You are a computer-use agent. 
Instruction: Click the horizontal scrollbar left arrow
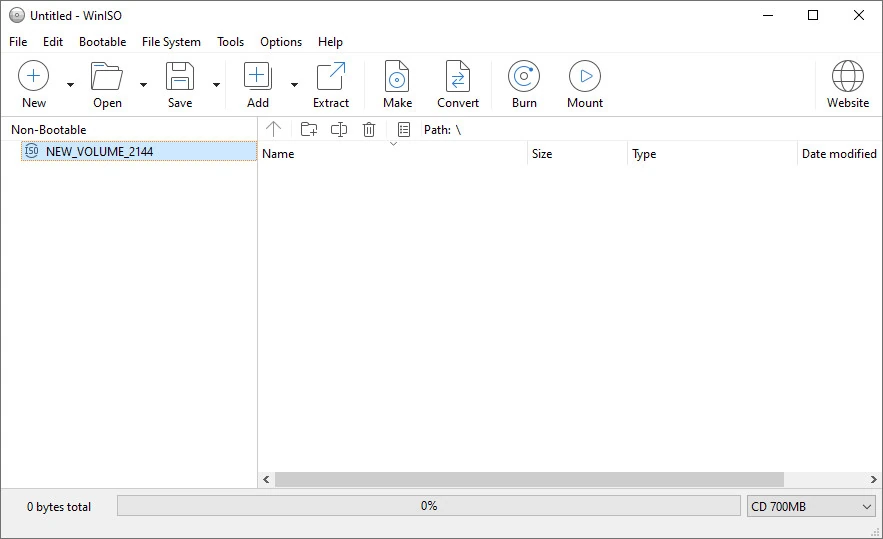coord(266,479)
